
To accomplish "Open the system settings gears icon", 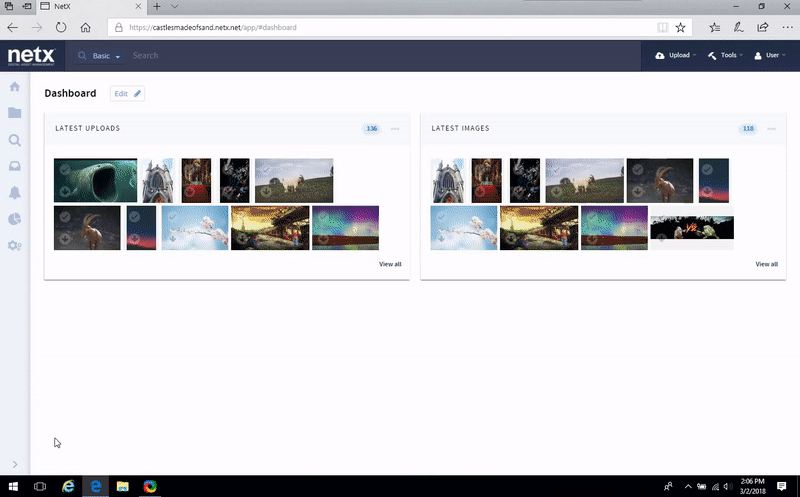I will [14, 246].
